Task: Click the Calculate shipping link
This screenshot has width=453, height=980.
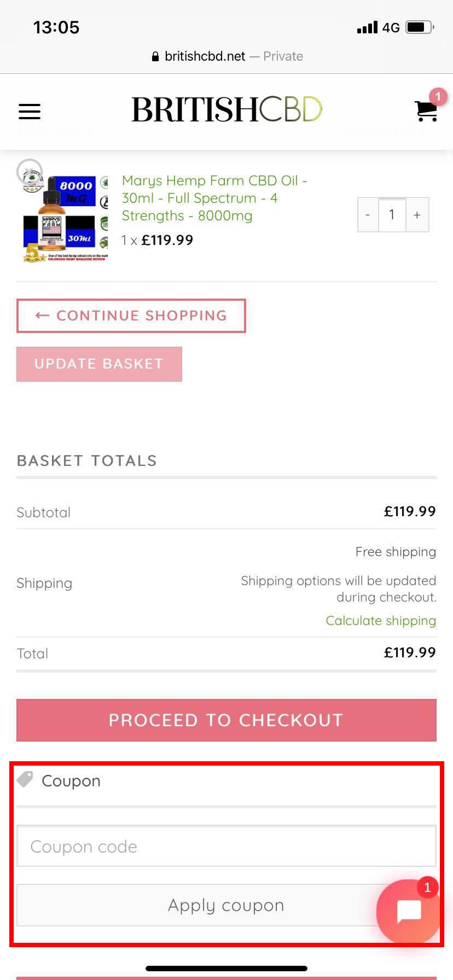Action: (x=381, y=621)
